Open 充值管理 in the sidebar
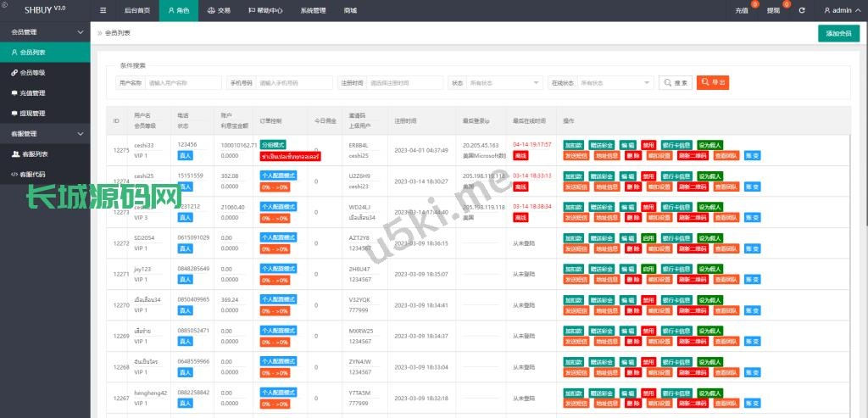Screen dimensions: 868x418 (33, 92)
